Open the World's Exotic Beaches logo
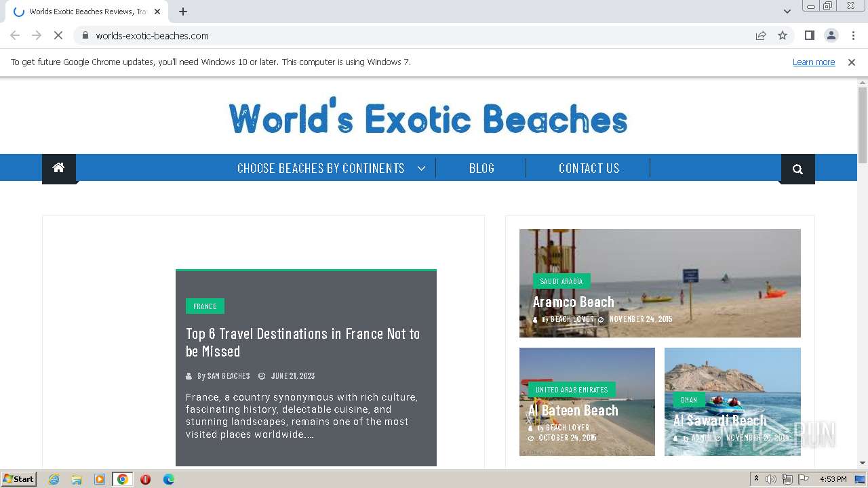This screenshot has height=488, width=868. coord(428,116)
